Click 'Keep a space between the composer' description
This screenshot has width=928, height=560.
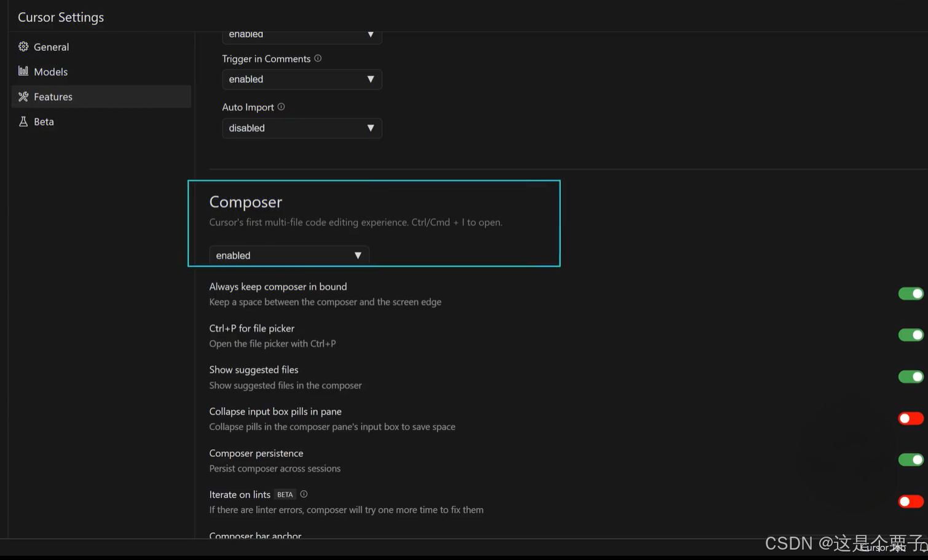325,302
